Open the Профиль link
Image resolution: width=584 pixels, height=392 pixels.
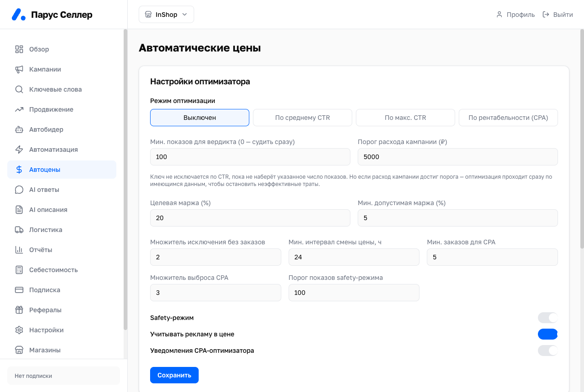(x=515, y=15)
